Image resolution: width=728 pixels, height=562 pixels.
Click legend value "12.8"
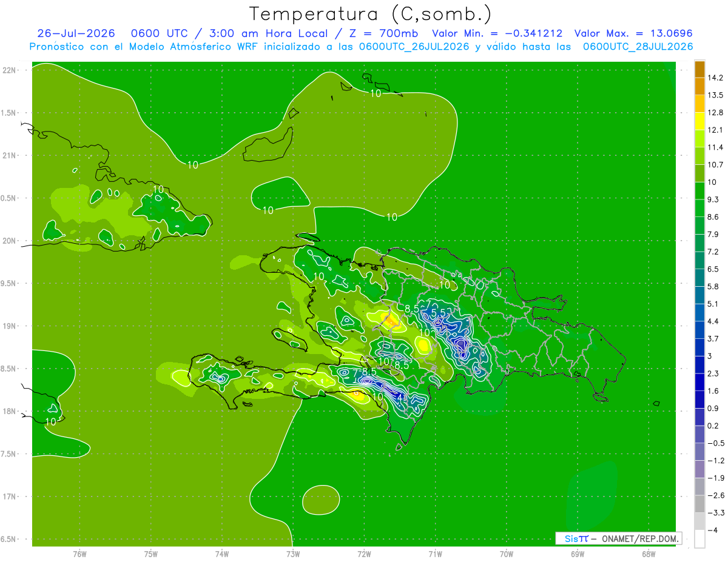[715, 112]
